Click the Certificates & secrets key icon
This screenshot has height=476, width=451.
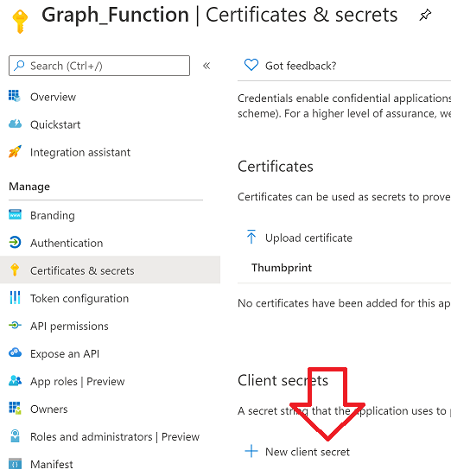[15, 270]
